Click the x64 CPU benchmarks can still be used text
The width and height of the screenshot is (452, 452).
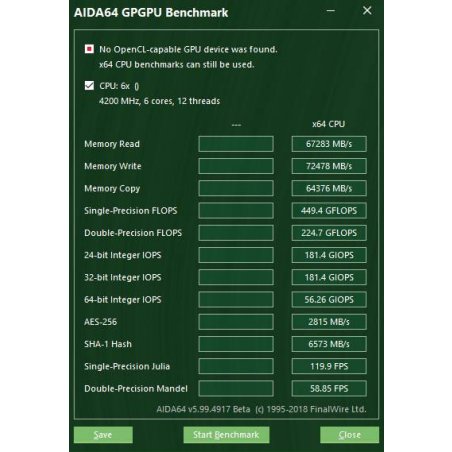point(177,65)
